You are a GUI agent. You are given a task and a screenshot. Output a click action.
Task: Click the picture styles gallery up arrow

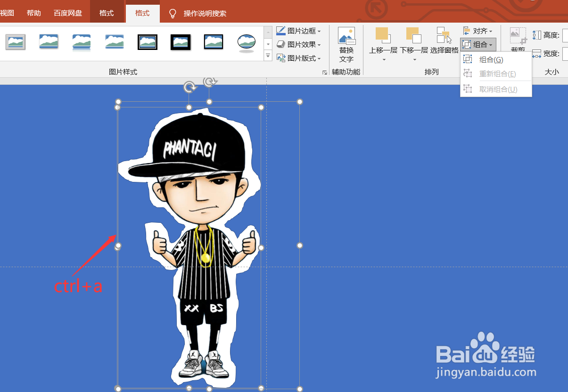click(x=268, y=32)
